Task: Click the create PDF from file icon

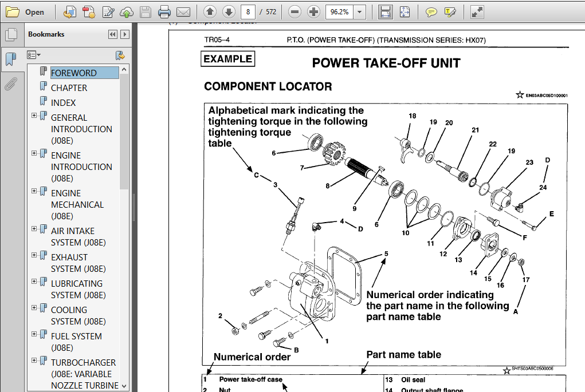Action: pos(70,12)
